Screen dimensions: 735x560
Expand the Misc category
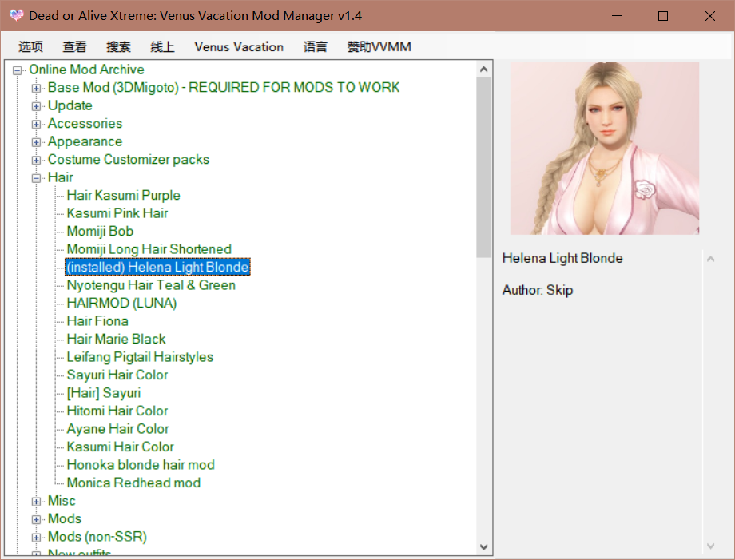point(36,502)
